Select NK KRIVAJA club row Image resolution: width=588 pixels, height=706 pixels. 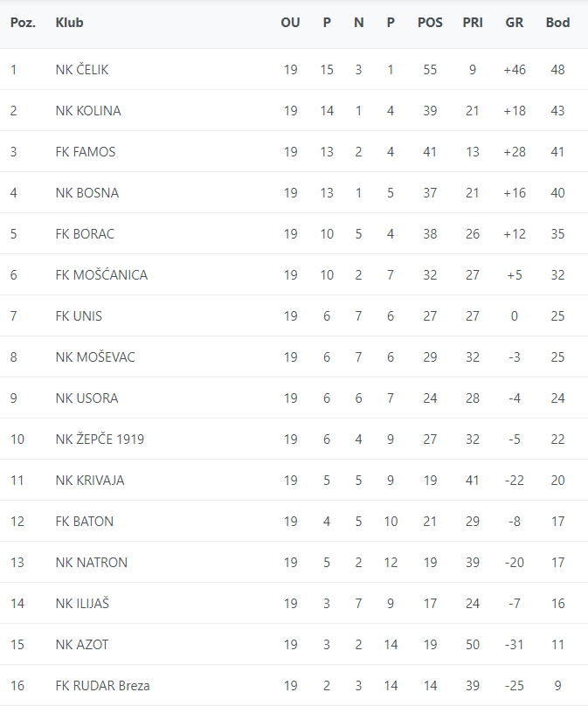click(x=90, y=481)
